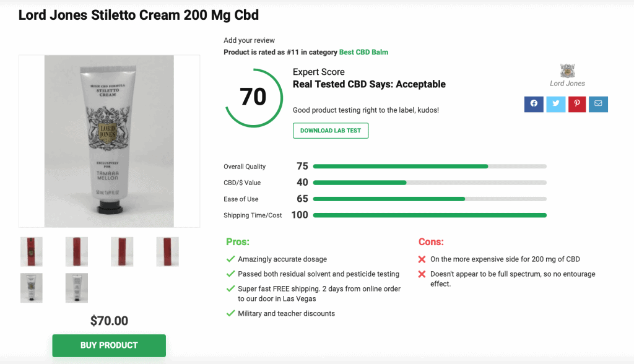Follow the Best CBD Balm category link
Viewport: 634px width, 364px height.
coord(364,52)
